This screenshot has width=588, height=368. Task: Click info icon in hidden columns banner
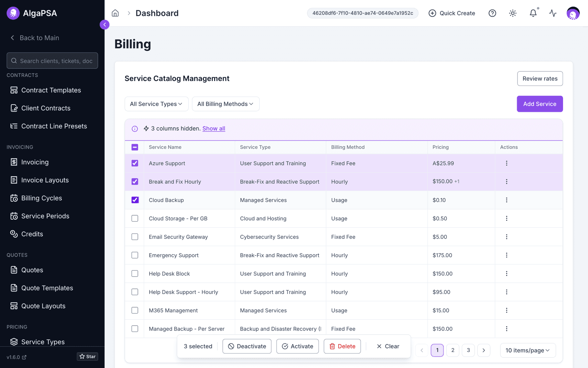[135, 129]
